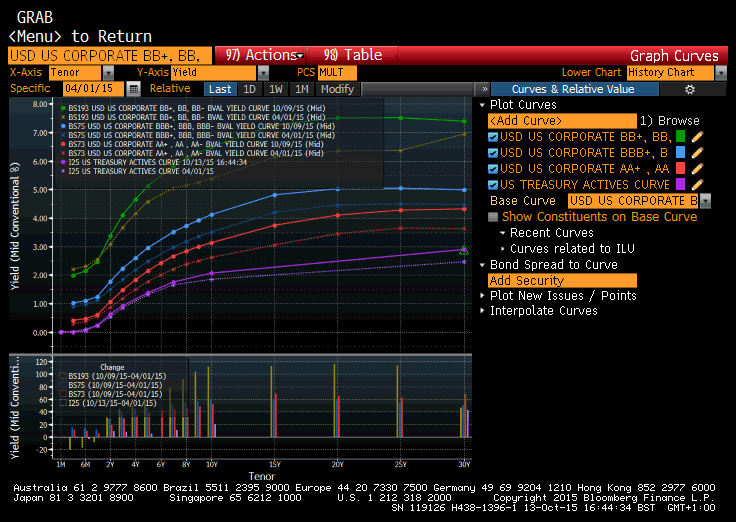The image size is (736, 522).
Task: Click the Base Curve value USD US CORPORATE B
Action: tap(633, 201)
